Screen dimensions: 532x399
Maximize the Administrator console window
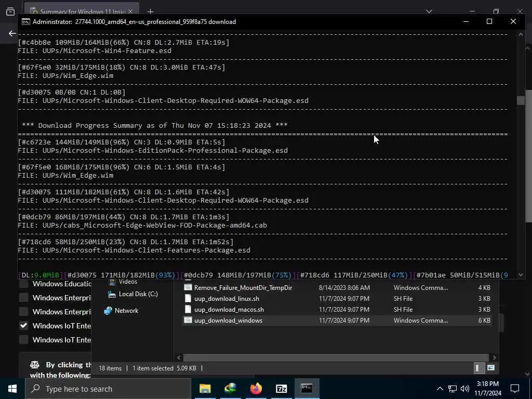pyautogui.click(x=489, y=21)
